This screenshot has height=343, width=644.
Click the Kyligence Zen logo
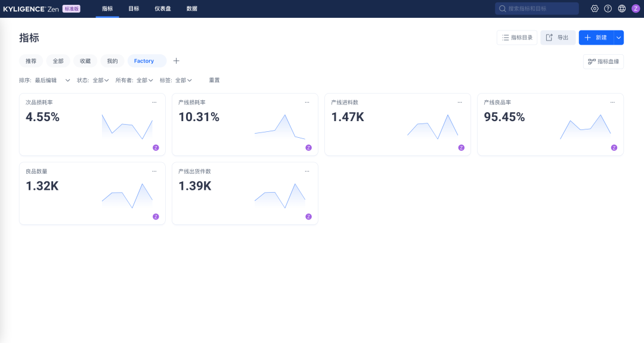[31, 8]
